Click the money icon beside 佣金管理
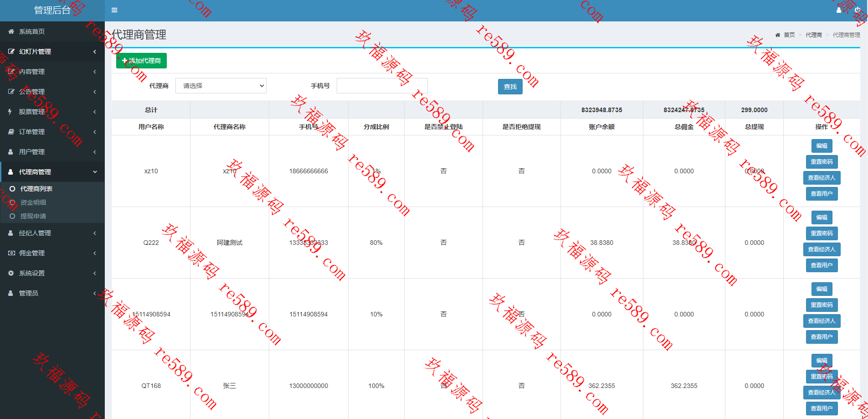The image size is (868, 419). [11, 253]
